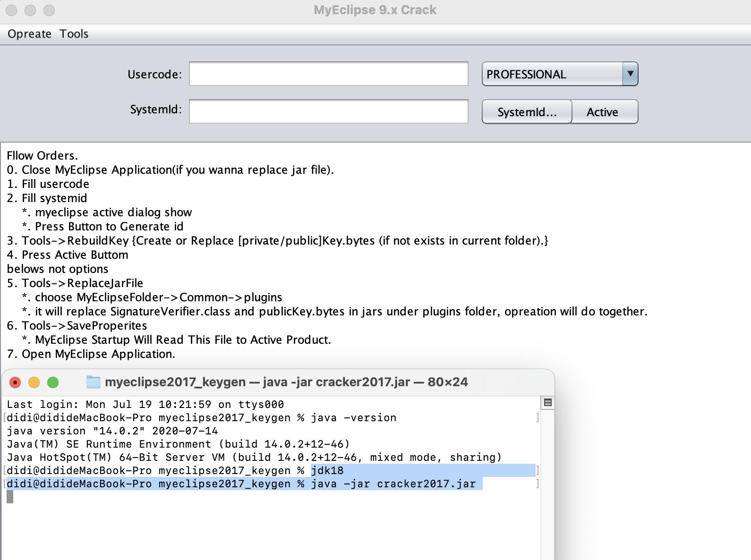Click the folder icon in terminal title
Viewport: 751px width, 560px height.
94,382
